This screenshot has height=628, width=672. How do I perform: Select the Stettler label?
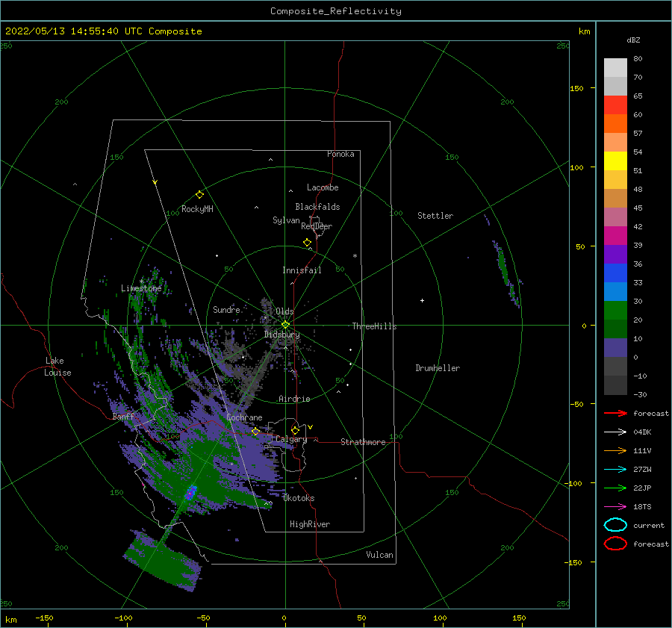tap(435, 216)
